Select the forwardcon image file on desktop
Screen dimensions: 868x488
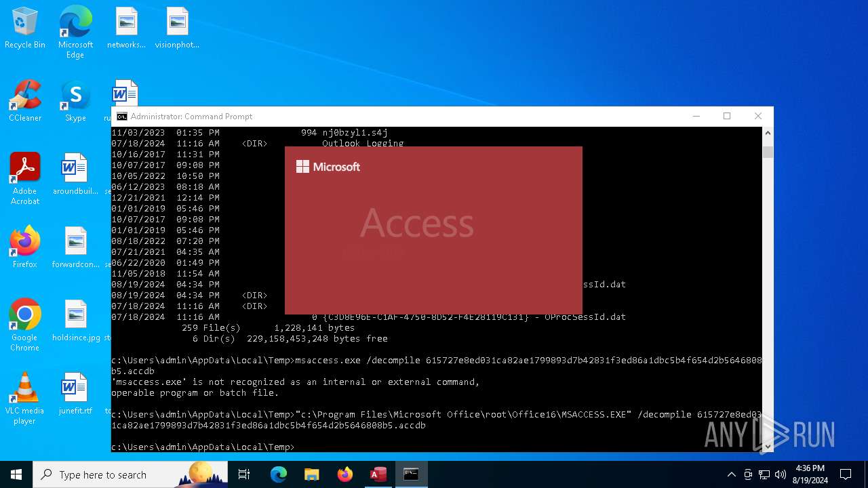click(75, 247)
